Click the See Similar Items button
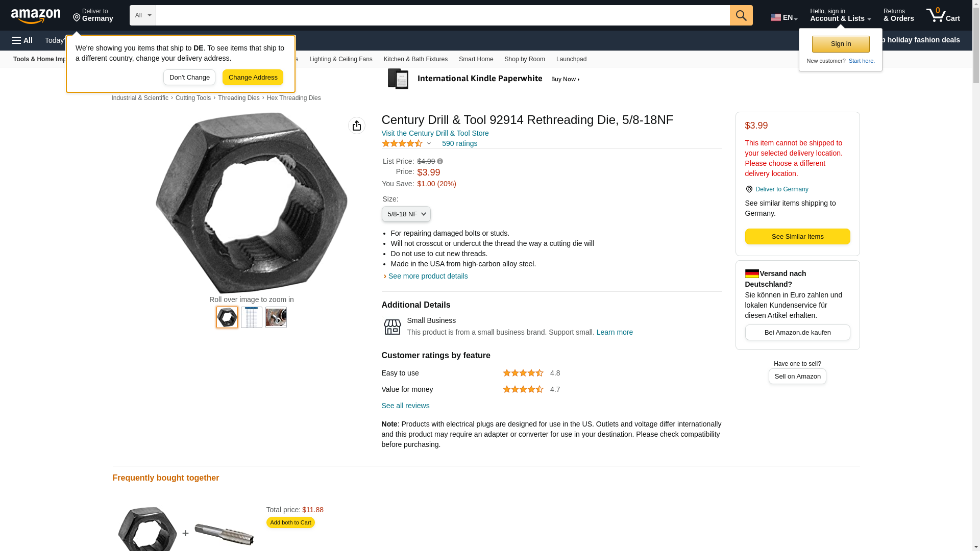This screenshot has width=980, height=551. point(797,237)
